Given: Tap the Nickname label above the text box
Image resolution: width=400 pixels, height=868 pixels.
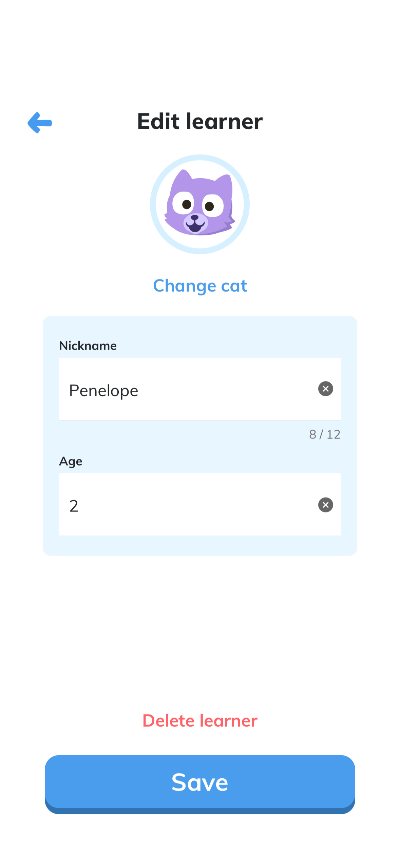Looking at the screenshot, I should (88, 345).
